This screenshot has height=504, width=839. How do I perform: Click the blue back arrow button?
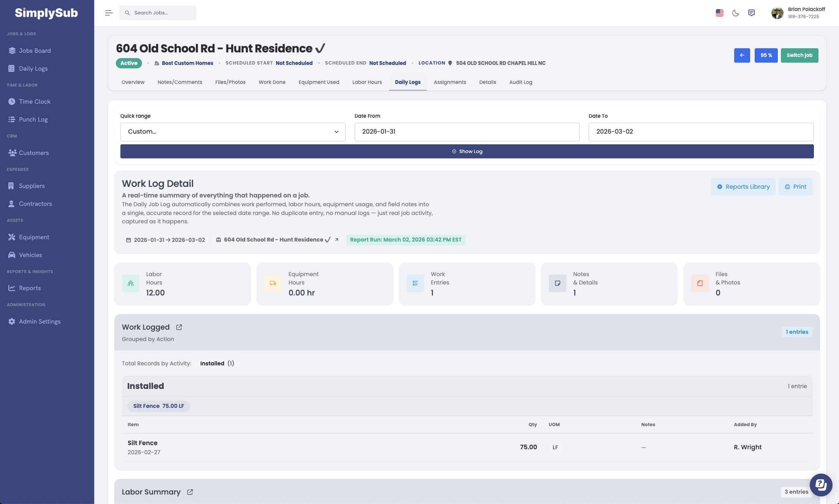742,55
